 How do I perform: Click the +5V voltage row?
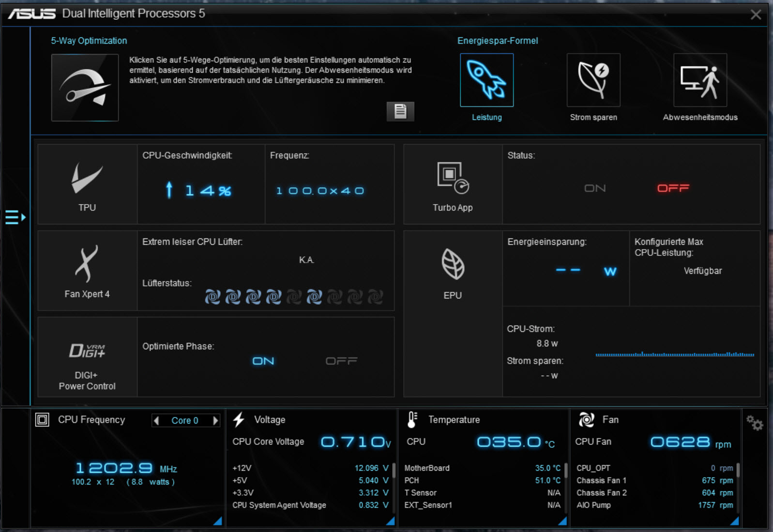point(311,480)
